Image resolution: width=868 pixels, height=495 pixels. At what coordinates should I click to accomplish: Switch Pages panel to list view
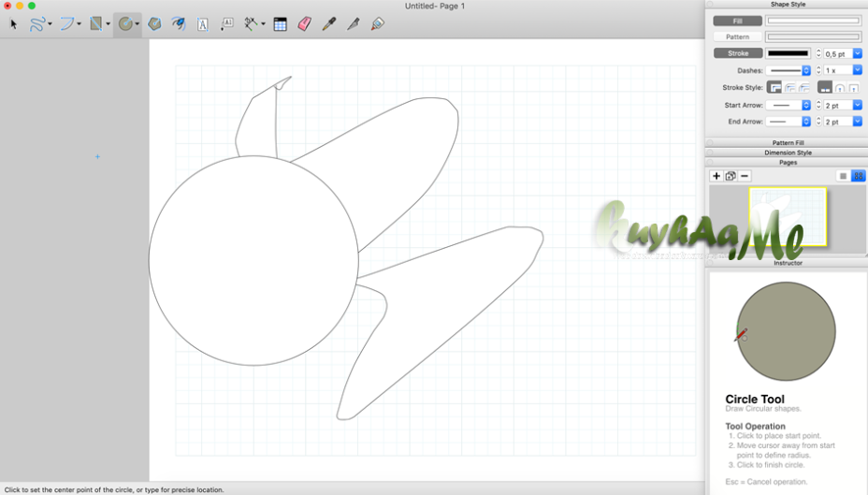[843, 176]
